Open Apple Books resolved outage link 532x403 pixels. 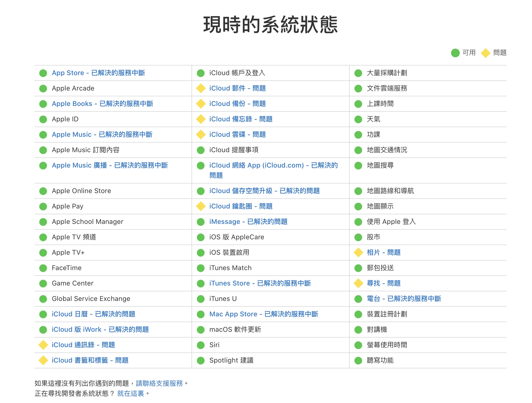(102, 104)
